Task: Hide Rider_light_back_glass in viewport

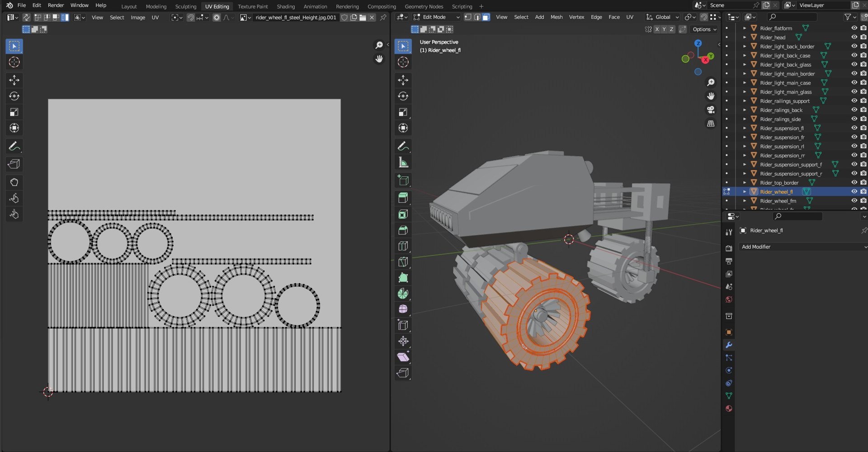Action: pyautogui.click(x=854, y=64)
